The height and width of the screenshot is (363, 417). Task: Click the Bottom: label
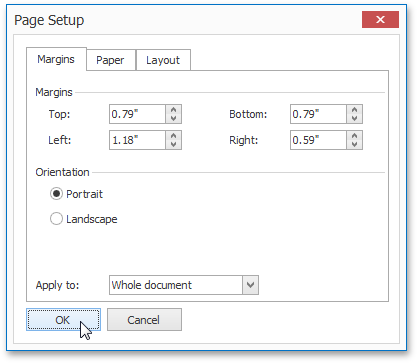[248, 114]
